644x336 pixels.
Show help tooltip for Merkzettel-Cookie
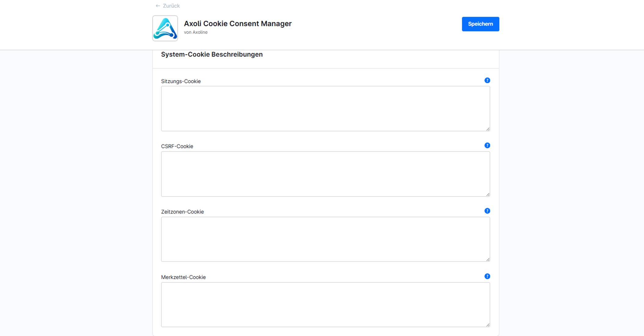coord(487,276)
